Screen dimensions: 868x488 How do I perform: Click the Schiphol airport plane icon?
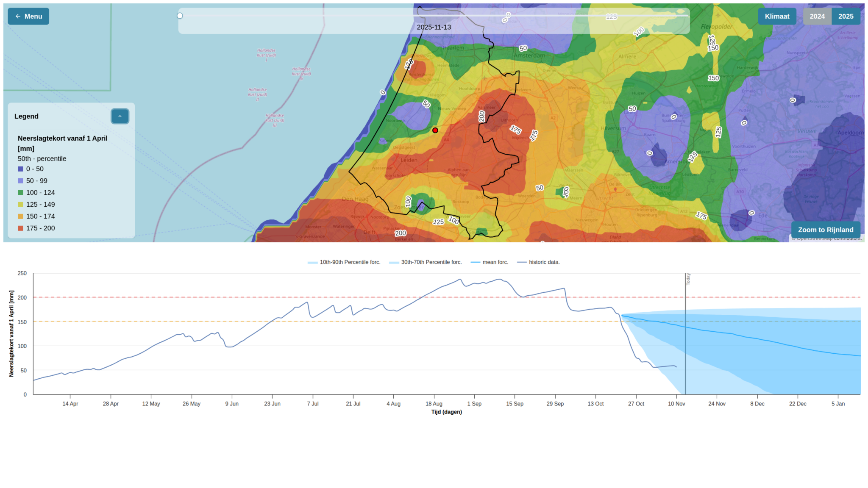click(x=484, y=78)
